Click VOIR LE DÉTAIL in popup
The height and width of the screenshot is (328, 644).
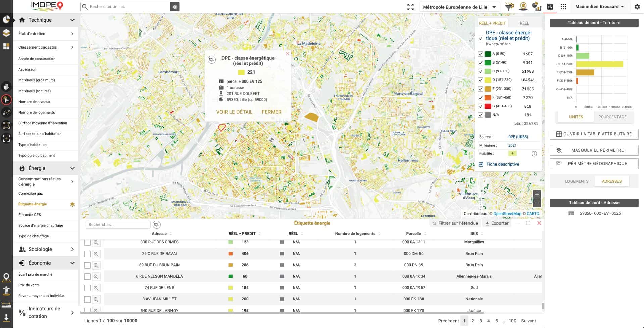234,112
